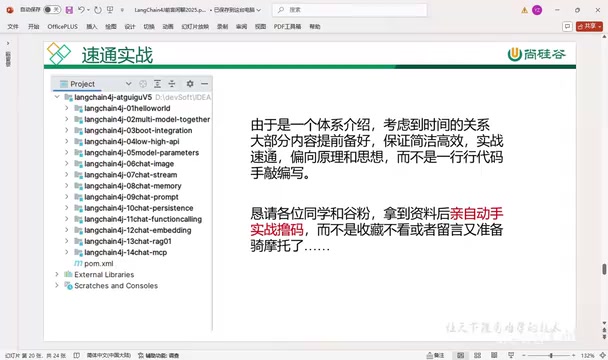This screenshot has width=608, height=360.
Task: Click the gear settings icon in Project panel
Action: tap(190, 84)
